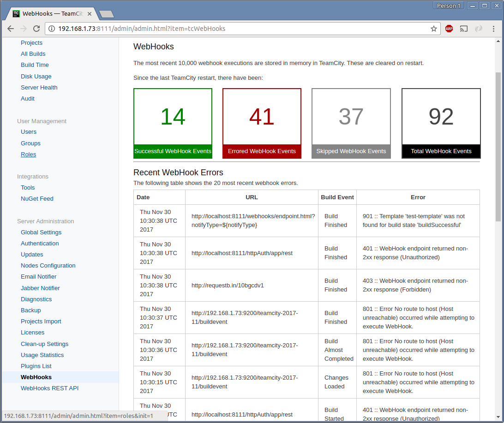Open the NuGet Feed page

click(x=37, y=198)
